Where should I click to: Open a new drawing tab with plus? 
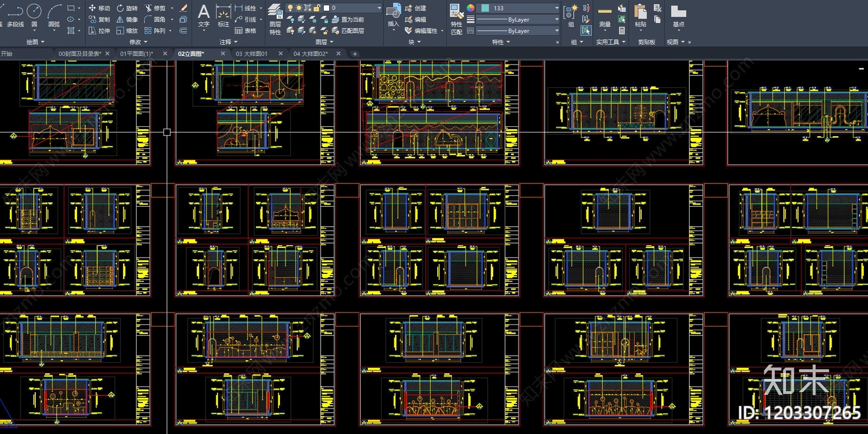pos(355,54)
